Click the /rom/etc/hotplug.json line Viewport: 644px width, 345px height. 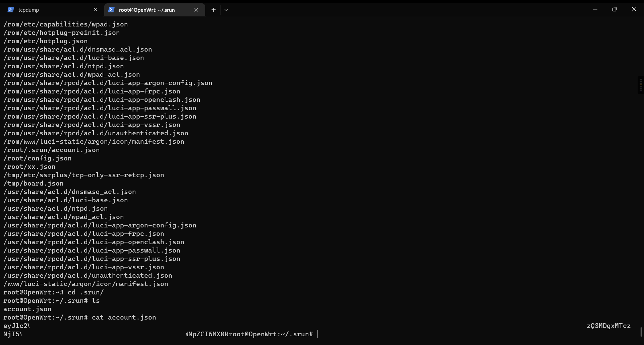[x=45, y=41]
